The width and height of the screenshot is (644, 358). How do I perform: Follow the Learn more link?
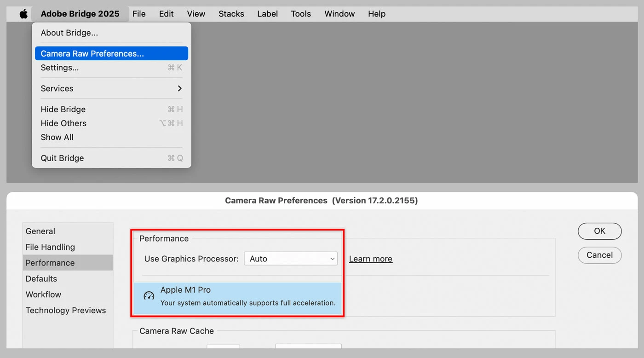pos(371,259)
